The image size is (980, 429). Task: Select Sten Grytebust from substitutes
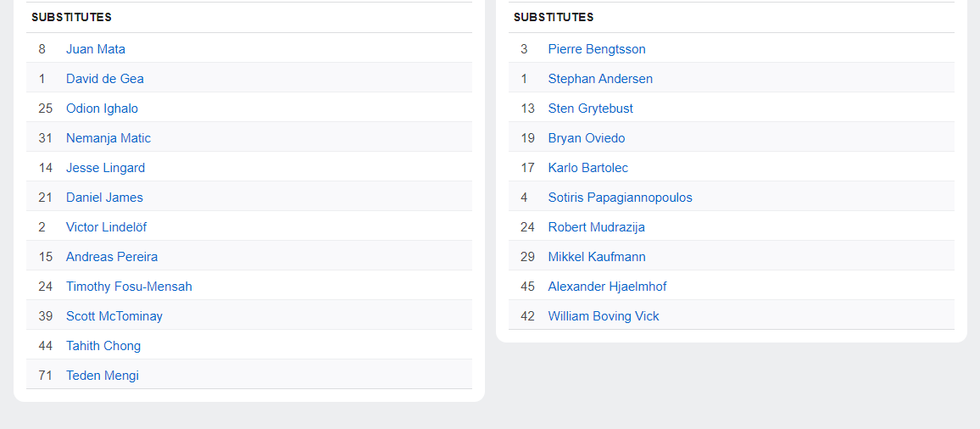591,109
